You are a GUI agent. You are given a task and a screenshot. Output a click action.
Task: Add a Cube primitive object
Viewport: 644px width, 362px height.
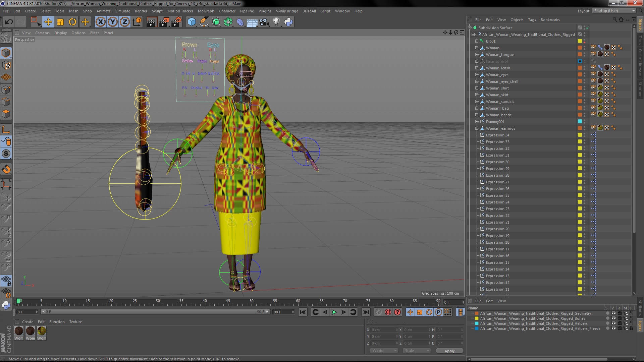point(192,22)
